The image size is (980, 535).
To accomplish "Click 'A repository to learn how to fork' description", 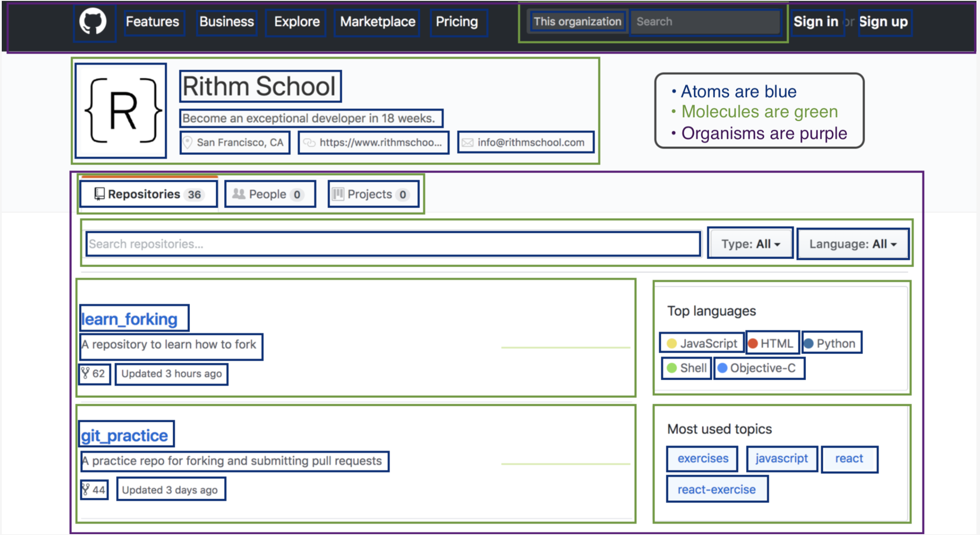I will [169, 345].
